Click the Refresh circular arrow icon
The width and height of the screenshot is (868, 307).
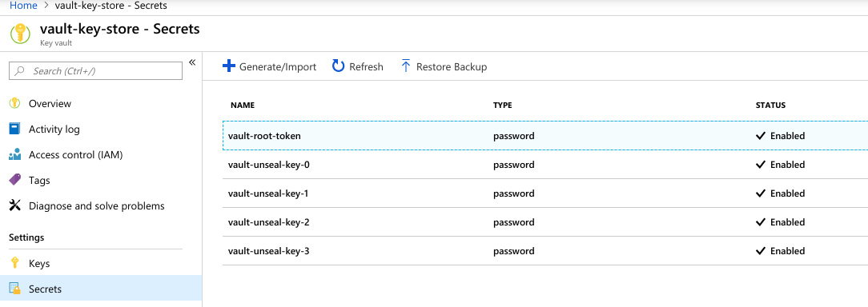tap(338, 66)
